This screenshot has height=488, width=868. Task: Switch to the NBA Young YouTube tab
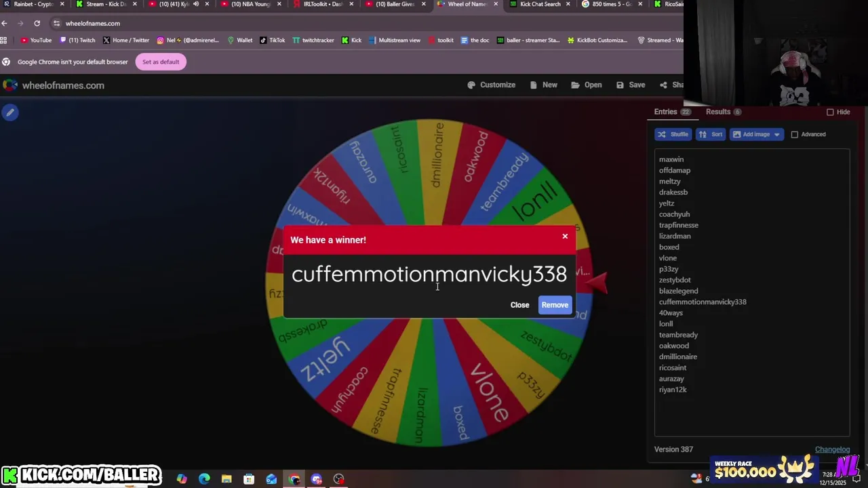tap(250, 4)
